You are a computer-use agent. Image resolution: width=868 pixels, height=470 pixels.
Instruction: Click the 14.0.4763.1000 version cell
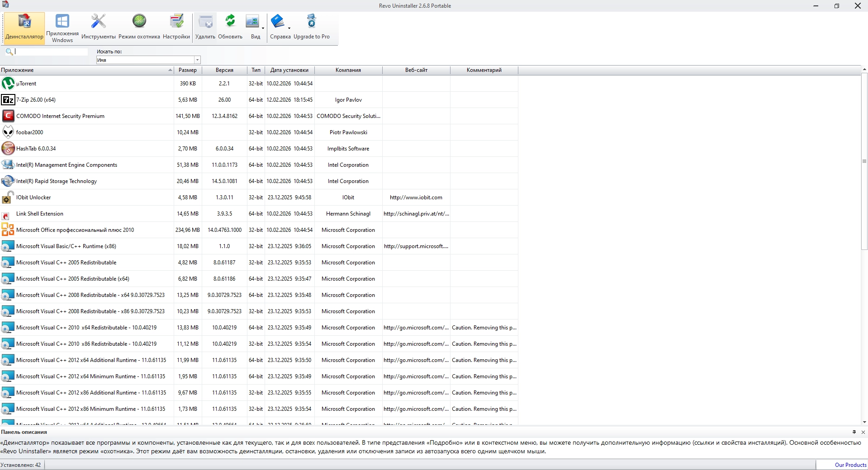point(224,230)
